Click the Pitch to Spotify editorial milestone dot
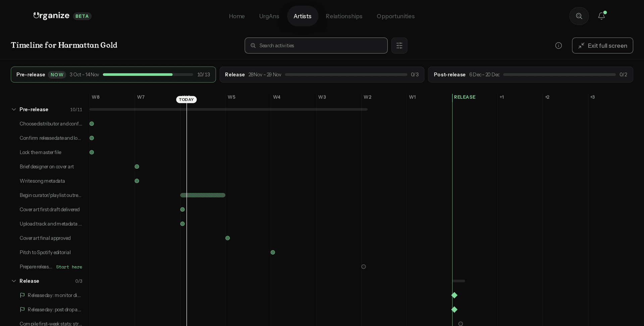 pos(273,252)
